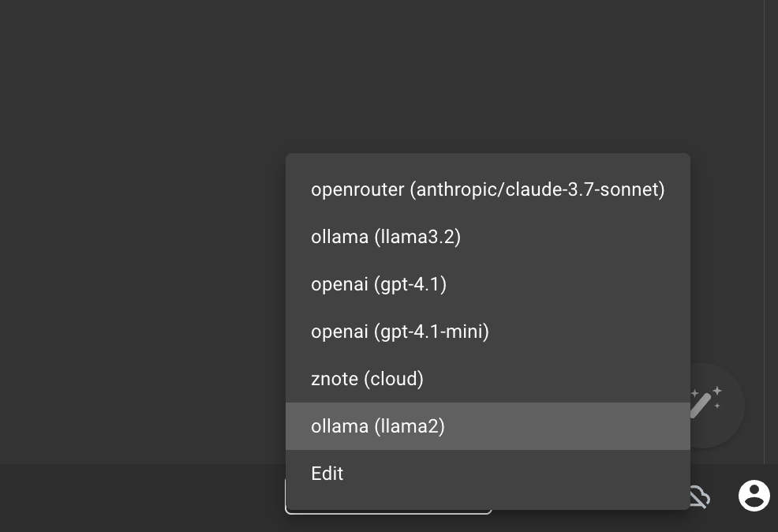Use the Claude 3.7 Sonnet openrouter entry
Viewport: 778px width, 532px height.
[488, 189]
